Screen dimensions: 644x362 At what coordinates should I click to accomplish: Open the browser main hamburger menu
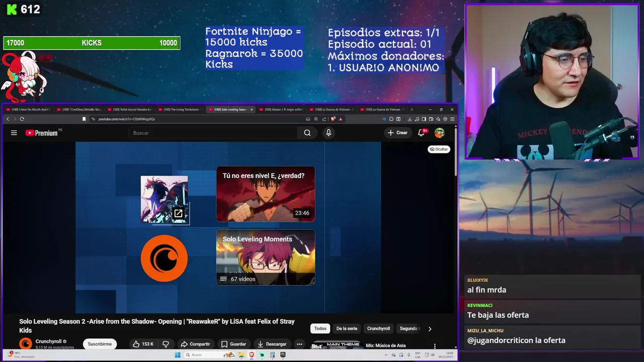tap(452, 119)
